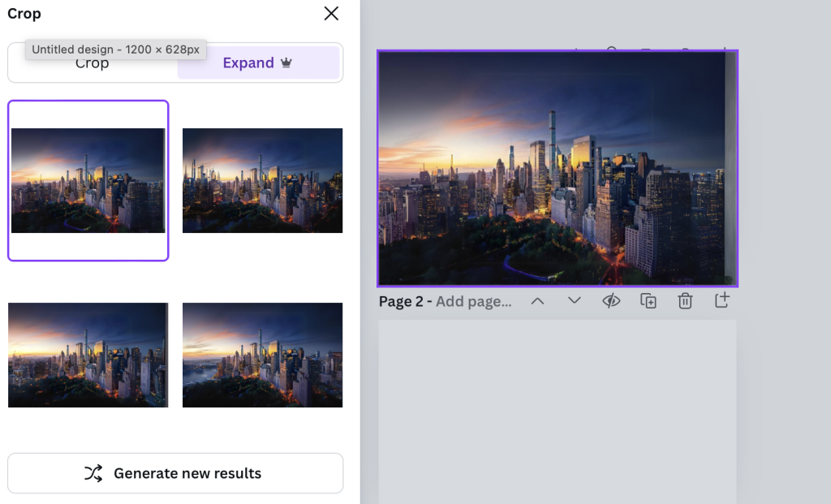The height and width of the screenshot is (504, 831).
Task: Edit the Page 2 title field
Action: [474, 302]
